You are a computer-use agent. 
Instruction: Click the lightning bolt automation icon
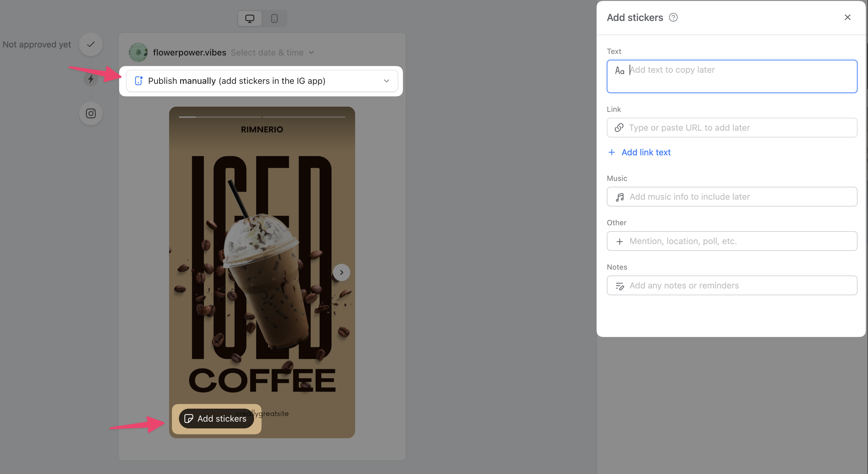click(91, 79)
